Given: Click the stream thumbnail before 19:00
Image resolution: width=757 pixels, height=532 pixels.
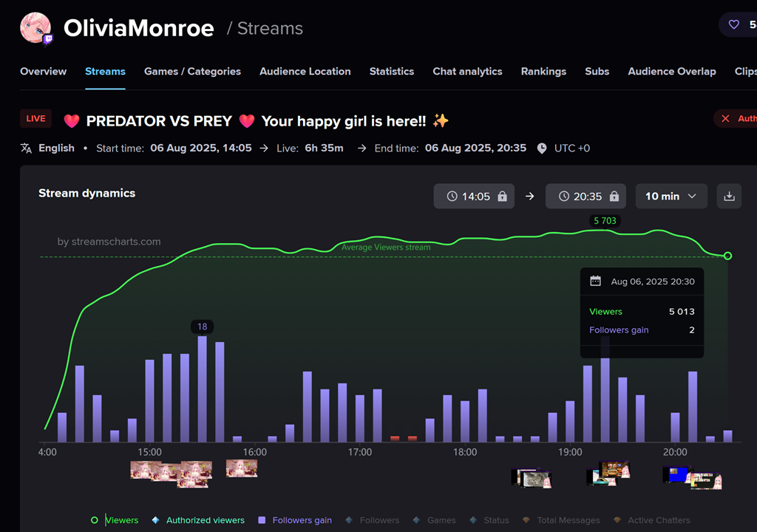Looking at the screenshot, I should [531, 478].
